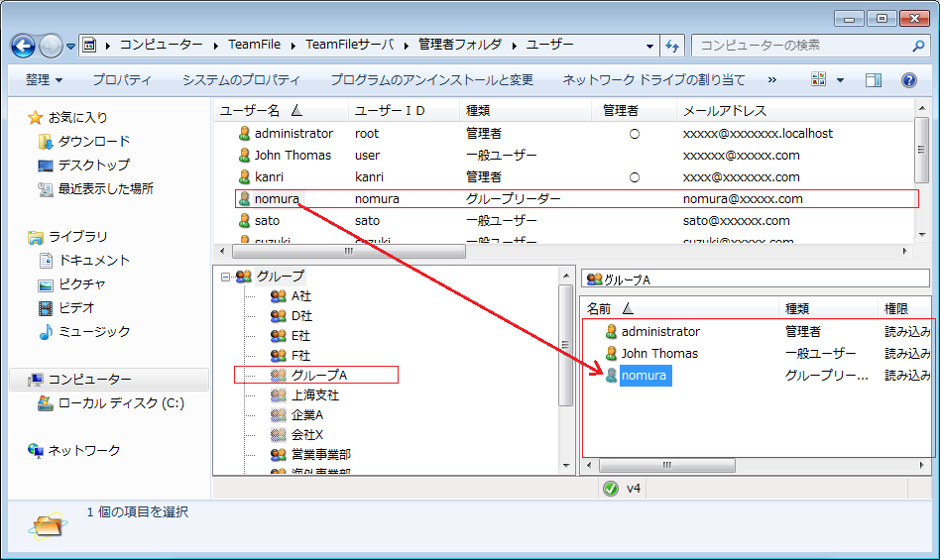Click the help question mark icon

pyautogui.click(x=908, y=80)
